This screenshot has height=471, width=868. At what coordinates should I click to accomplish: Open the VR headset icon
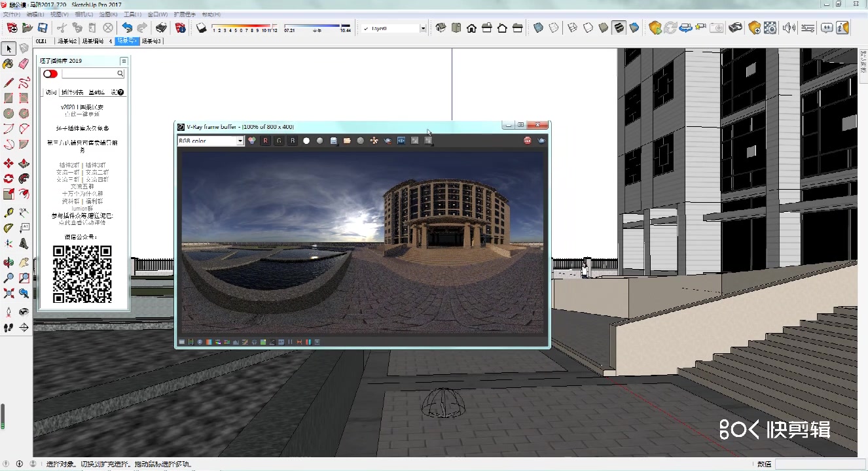coord(736,28)
